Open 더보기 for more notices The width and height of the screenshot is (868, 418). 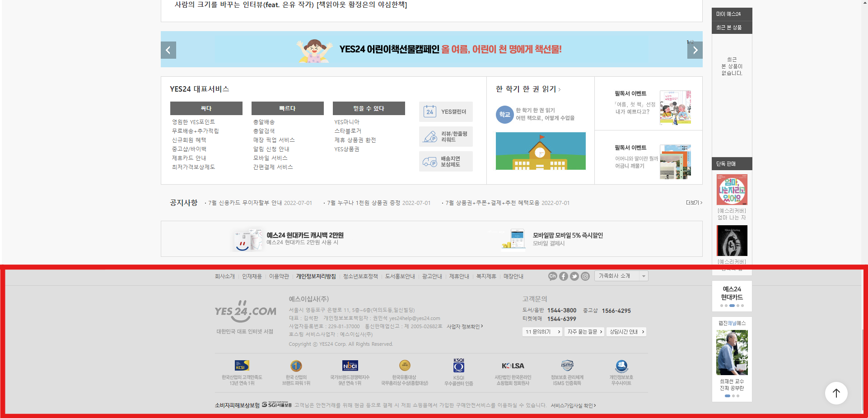pyautogui.click(x=694, y=203)
